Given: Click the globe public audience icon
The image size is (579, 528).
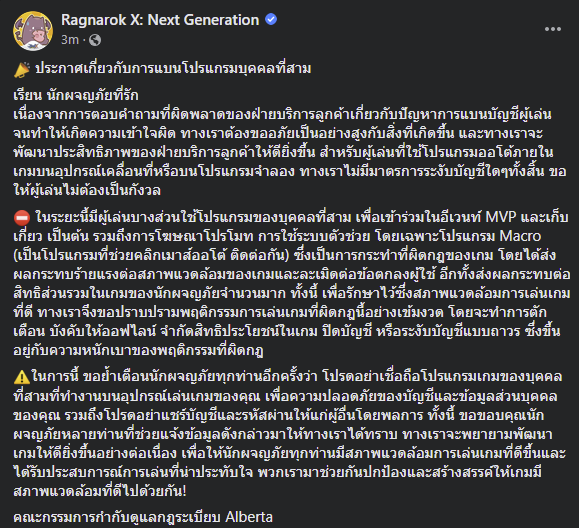Looking at the screenshot, I should pos(95,40).
